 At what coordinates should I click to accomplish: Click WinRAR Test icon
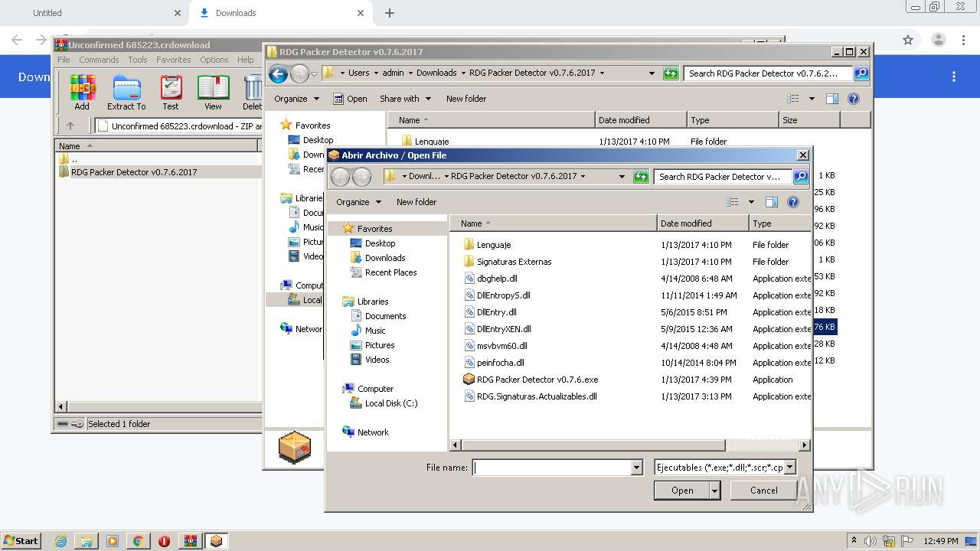pyautogui.click(x=171, y=93)
